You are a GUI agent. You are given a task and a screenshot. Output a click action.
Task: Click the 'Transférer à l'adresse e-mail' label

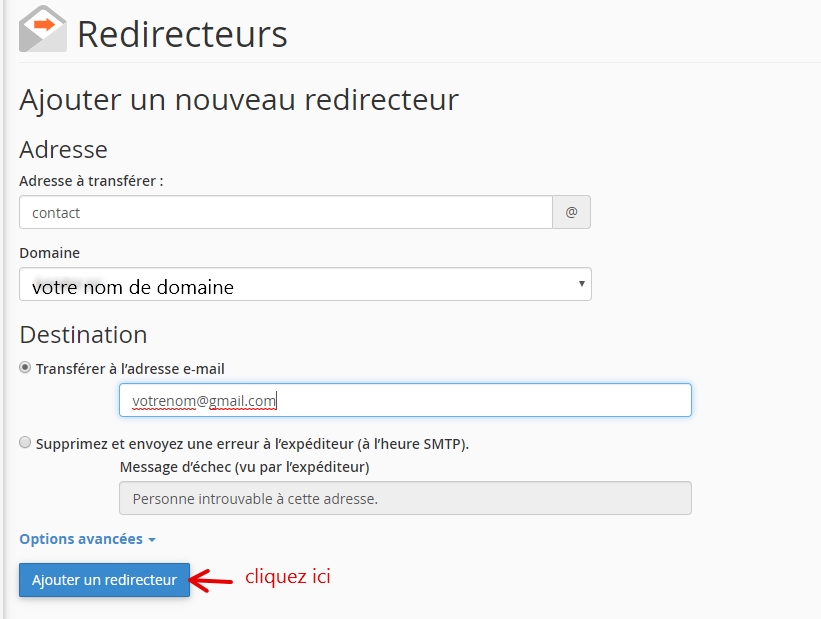[130, 369]
